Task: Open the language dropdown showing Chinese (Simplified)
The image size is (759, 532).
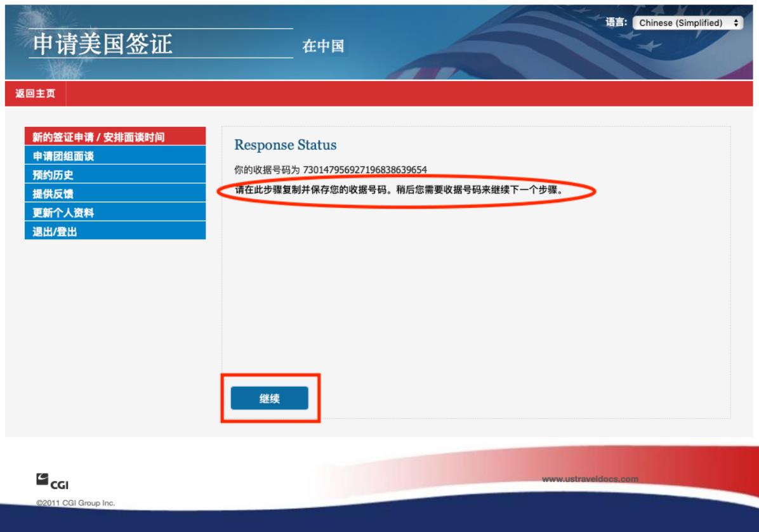Action: coord(688,23)
